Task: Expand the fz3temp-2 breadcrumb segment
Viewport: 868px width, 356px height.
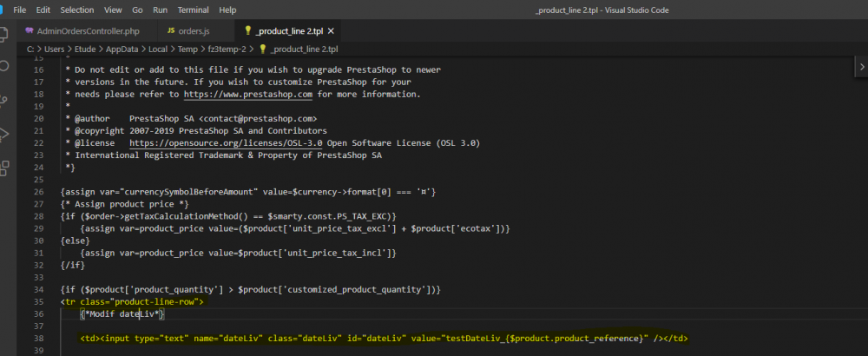Action: click(227, 49)
